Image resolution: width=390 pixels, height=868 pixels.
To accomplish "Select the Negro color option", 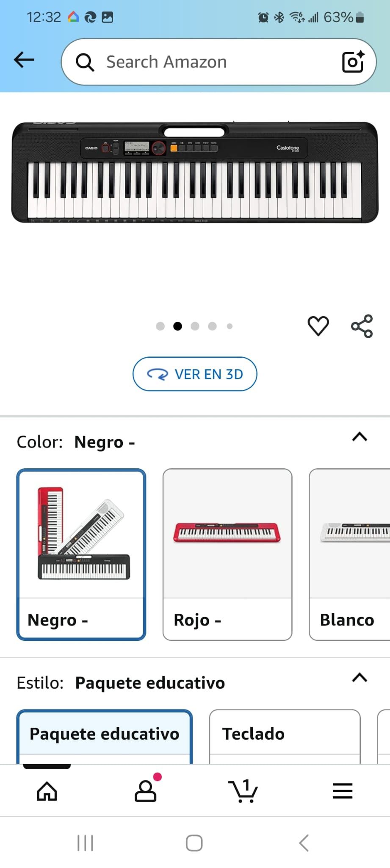I will click(81, 554).
